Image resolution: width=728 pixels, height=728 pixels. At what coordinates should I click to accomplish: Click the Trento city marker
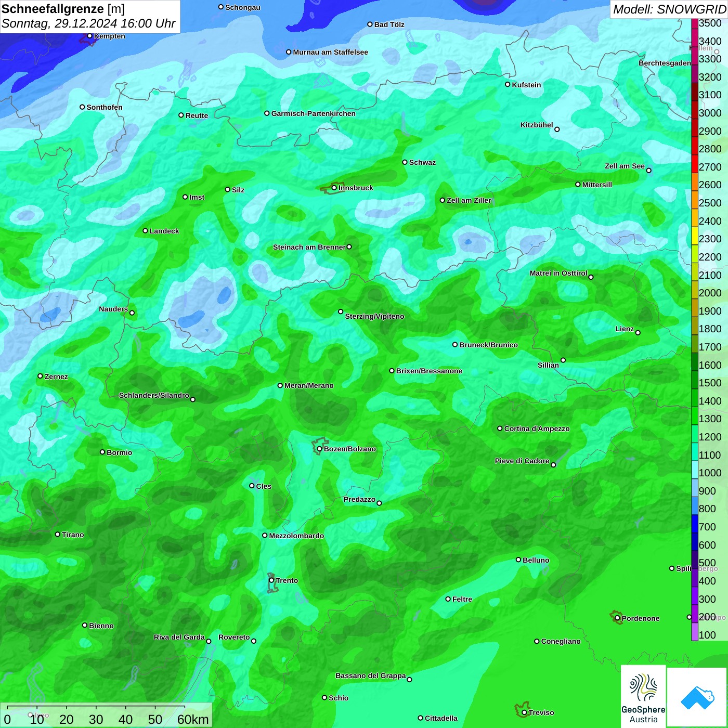coord(271,580)
